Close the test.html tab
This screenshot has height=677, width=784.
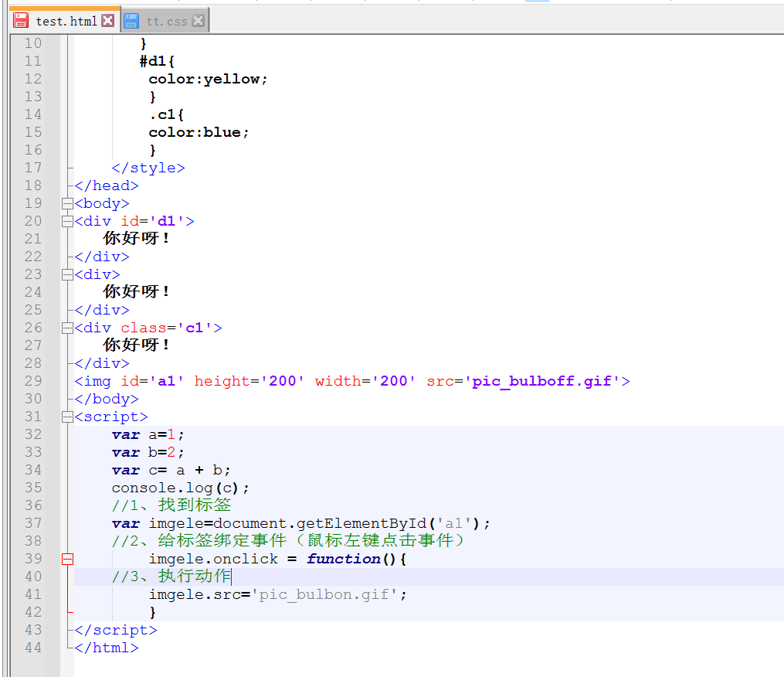[107, 21]
